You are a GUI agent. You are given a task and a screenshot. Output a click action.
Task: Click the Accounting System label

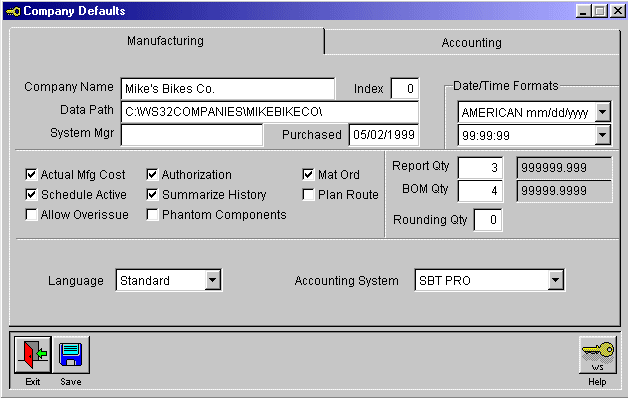(346, 281)
